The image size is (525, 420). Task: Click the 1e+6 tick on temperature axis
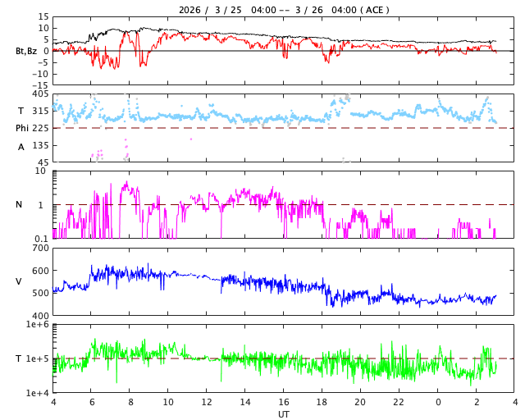point(37,326)
